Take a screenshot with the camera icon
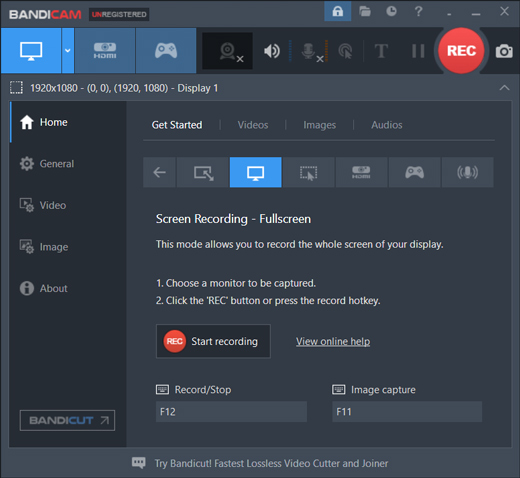This screenshot has width=520, height=478. (504, 51)
